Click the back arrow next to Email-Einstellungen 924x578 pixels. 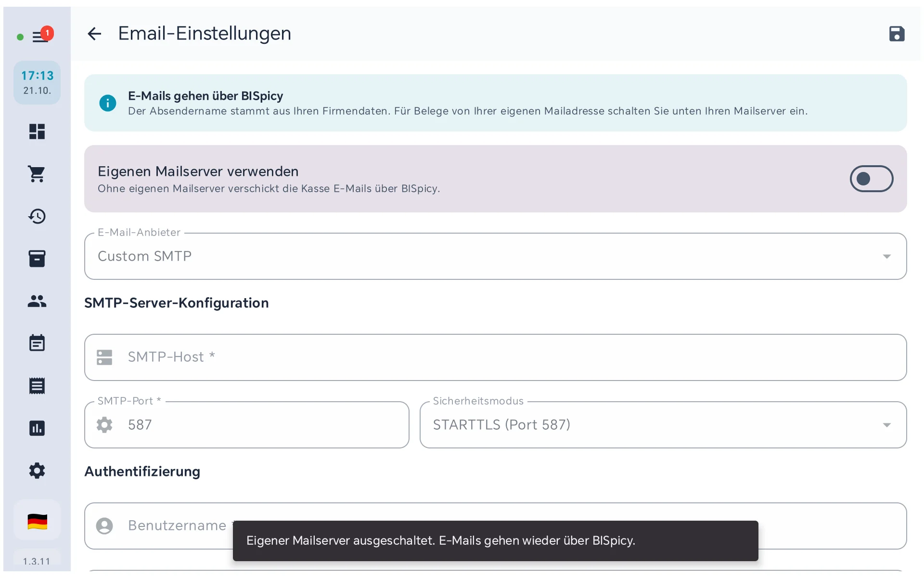click(x=94, y=34)
